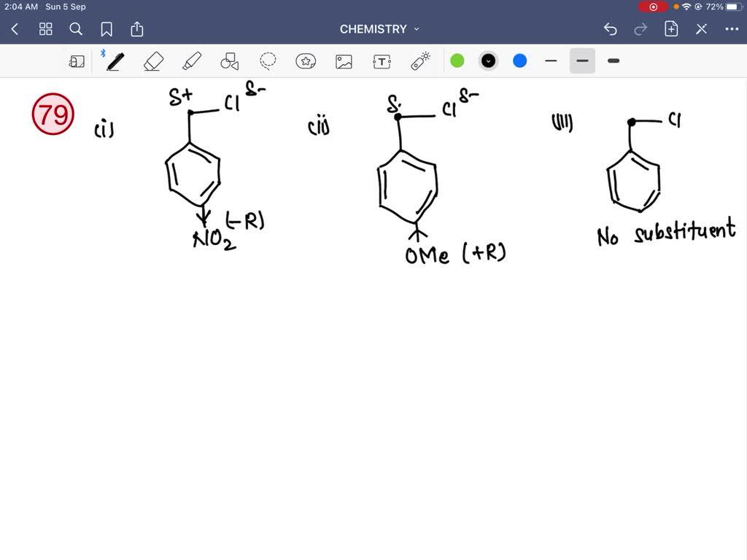Open the more options menu

point(733,29)
